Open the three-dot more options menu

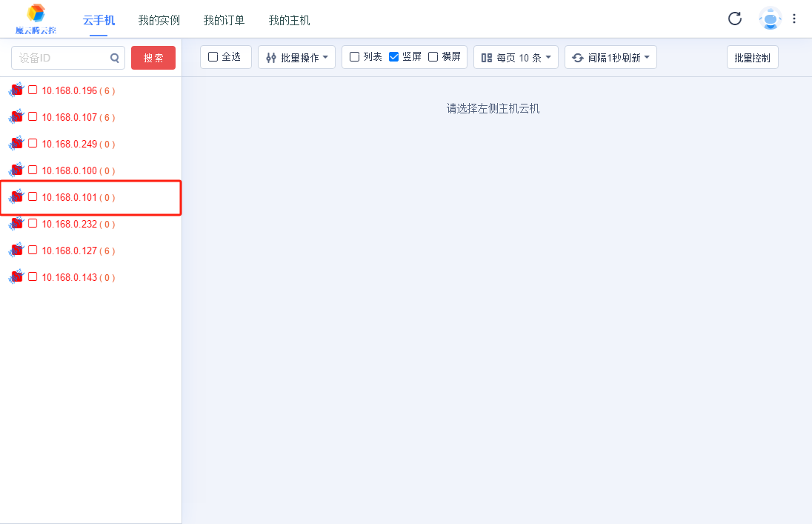pyautogui.click(x=794, y=19)
